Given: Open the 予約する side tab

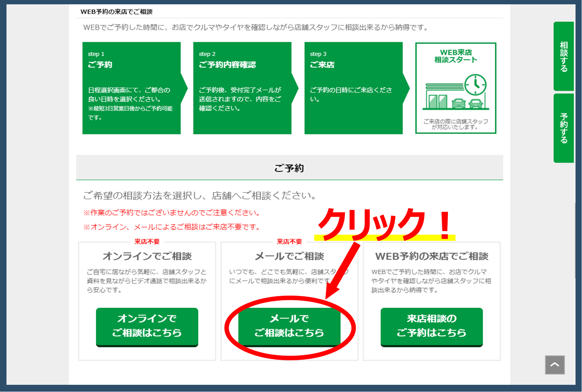Looking at the screenshot, I should pos(564,128).
